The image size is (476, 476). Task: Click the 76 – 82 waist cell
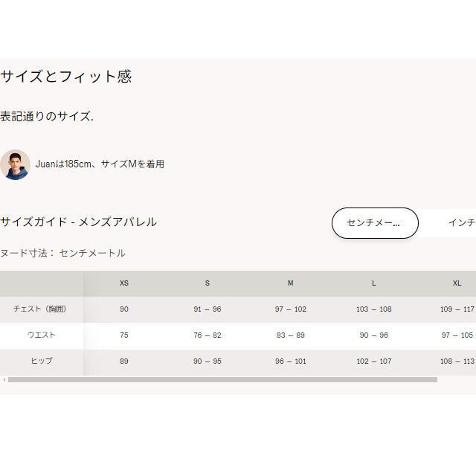coord(208,335)
